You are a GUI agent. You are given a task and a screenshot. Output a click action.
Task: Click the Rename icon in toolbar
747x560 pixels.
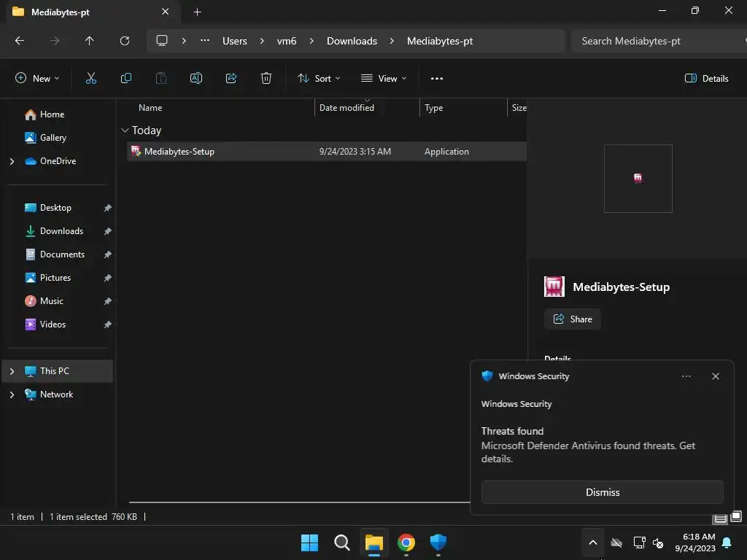[196, 79]
